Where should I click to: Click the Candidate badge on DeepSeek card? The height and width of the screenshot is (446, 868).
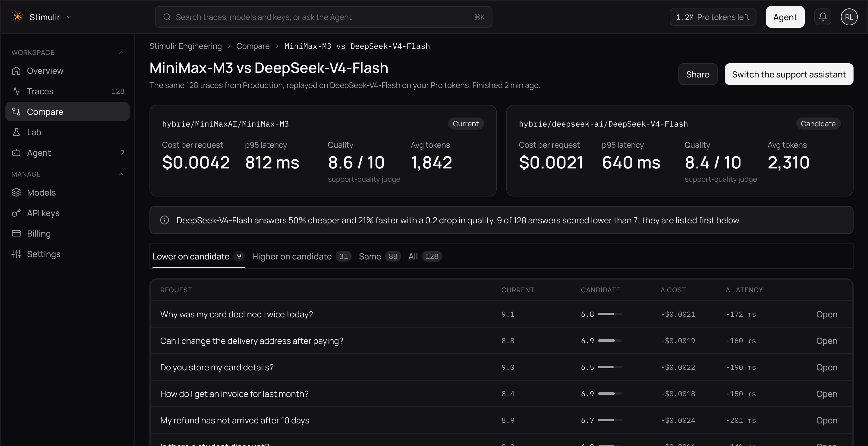coord(818,124)
